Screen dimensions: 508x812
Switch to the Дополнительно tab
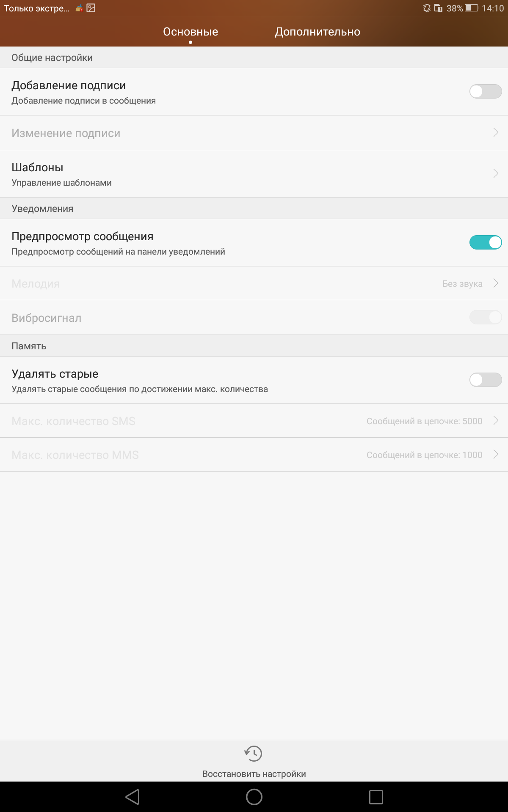pyautogui.click(x=317, y=32)
